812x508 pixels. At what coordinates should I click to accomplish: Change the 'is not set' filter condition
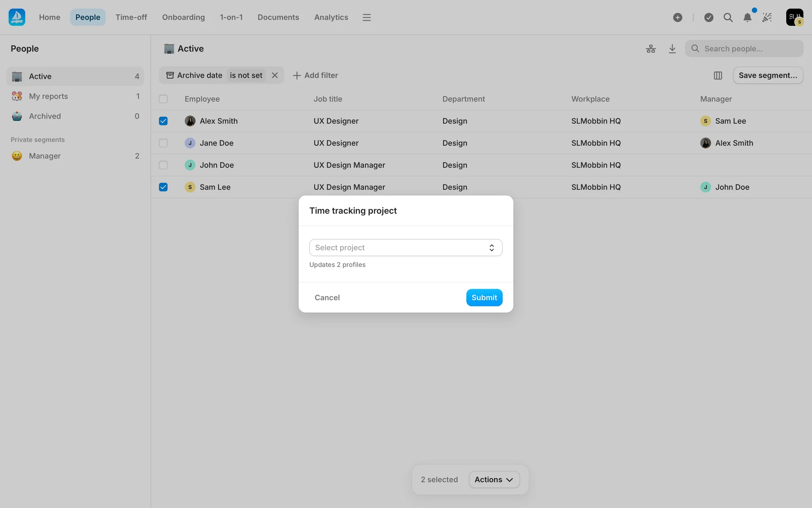246,75
